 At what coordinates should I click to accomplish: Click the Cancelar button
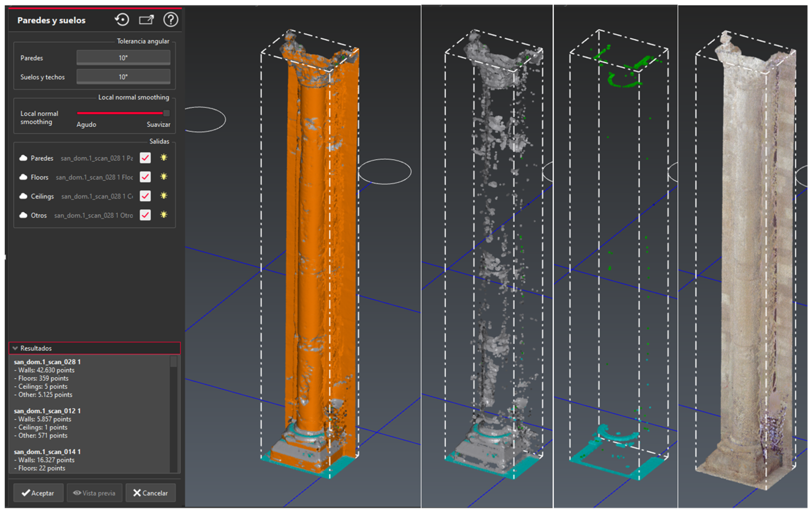pos(150,493)
